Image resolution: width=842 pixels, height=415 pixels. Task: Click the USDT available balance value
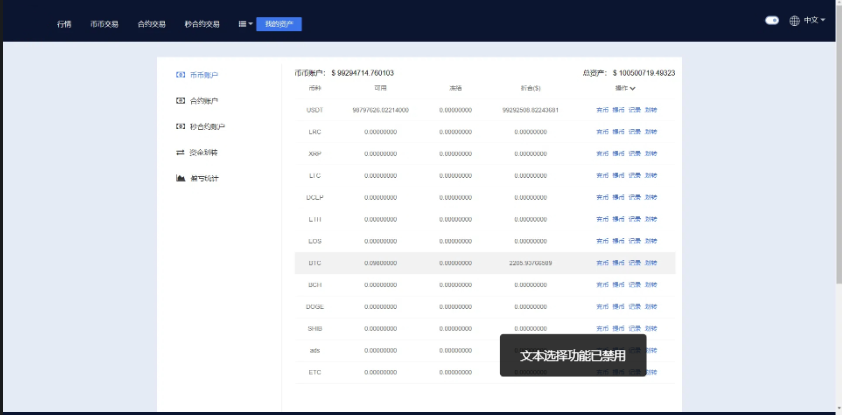pyautogui.click(x=380, y=110)
